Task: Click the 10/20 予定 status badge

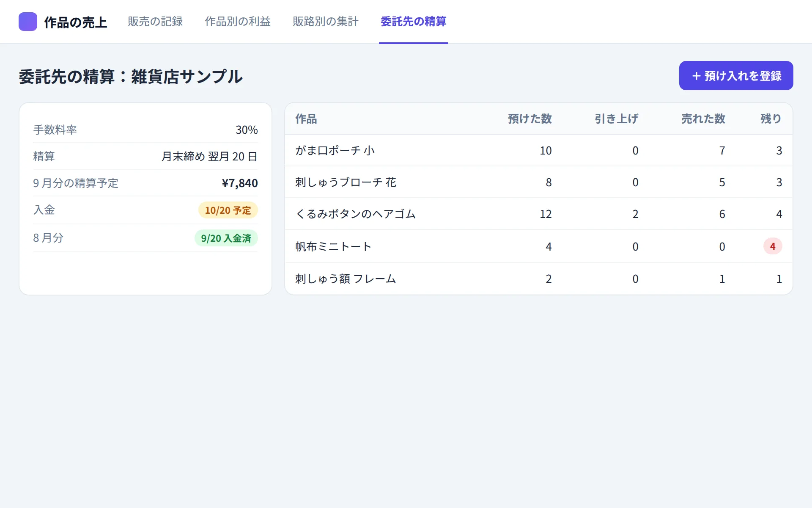Action: tap(228, 210)
